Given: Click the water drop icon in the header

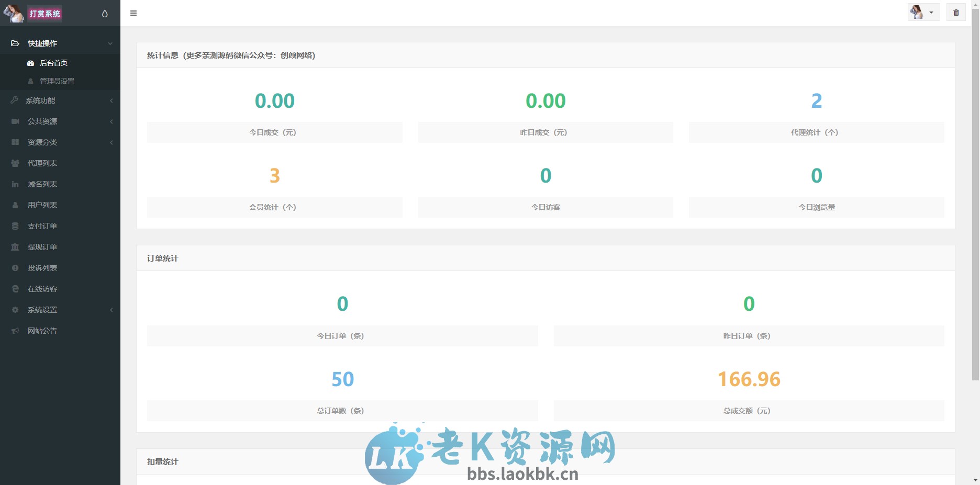Looking at the screenshot, I should (x=105, y=13).
